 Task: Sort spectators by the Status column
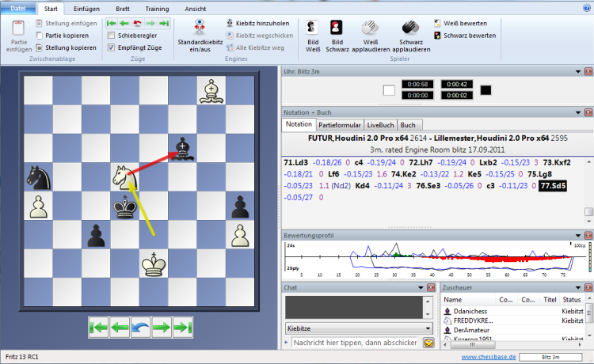[x=572, y=300]
